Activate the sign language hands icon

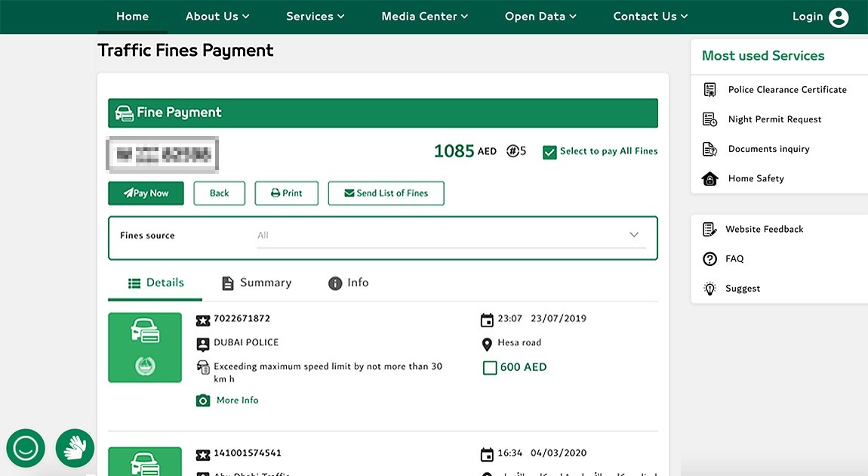(75, 448)
